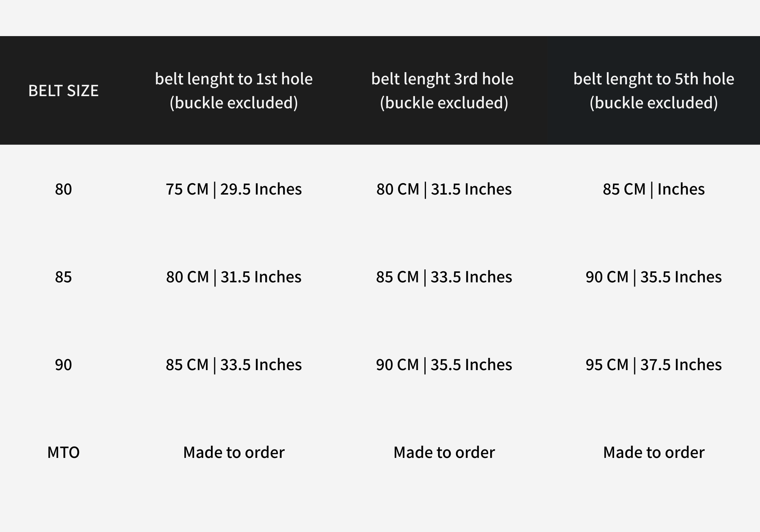The width and height of the screenshot is (760, 532).
Task: Click the 'belt lenght 3rd hole' header
Action: [x=443, y=90]
